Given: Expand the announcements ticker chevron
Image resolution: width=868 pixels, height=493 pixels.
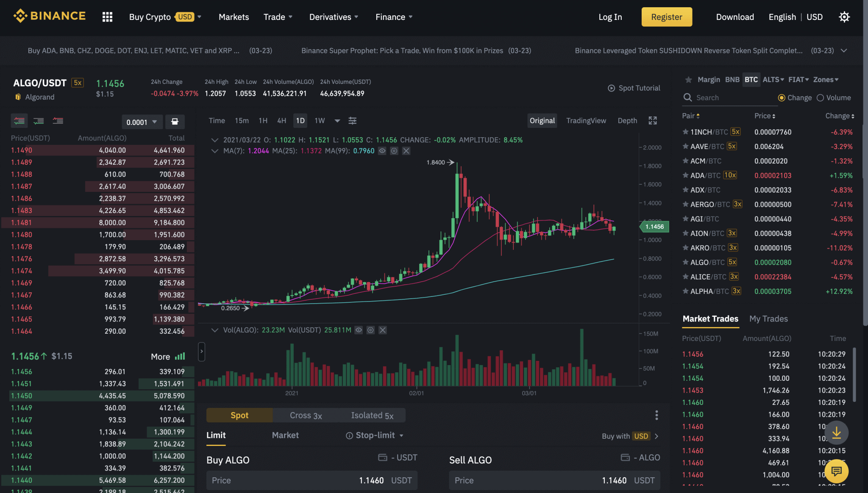Looking at the screenshot, I should coord(844,50).
